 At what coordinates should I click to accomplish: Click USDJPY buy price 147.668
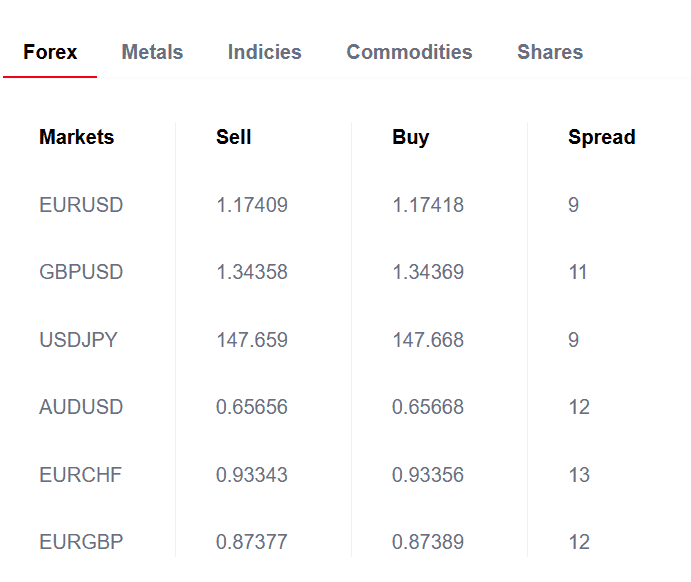point(427,340)
